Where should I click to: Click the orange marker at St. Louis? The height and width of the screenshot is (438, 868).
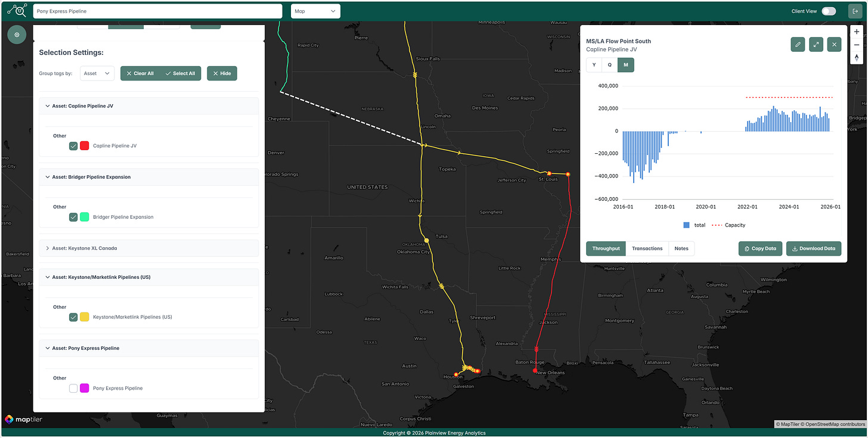549,173
